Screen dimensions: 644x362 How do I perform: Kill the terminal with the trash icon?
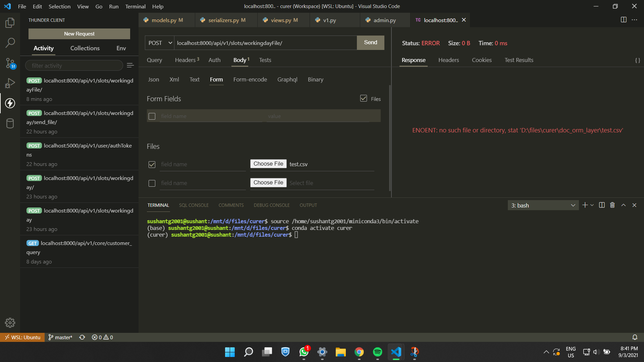click(612, 205)
